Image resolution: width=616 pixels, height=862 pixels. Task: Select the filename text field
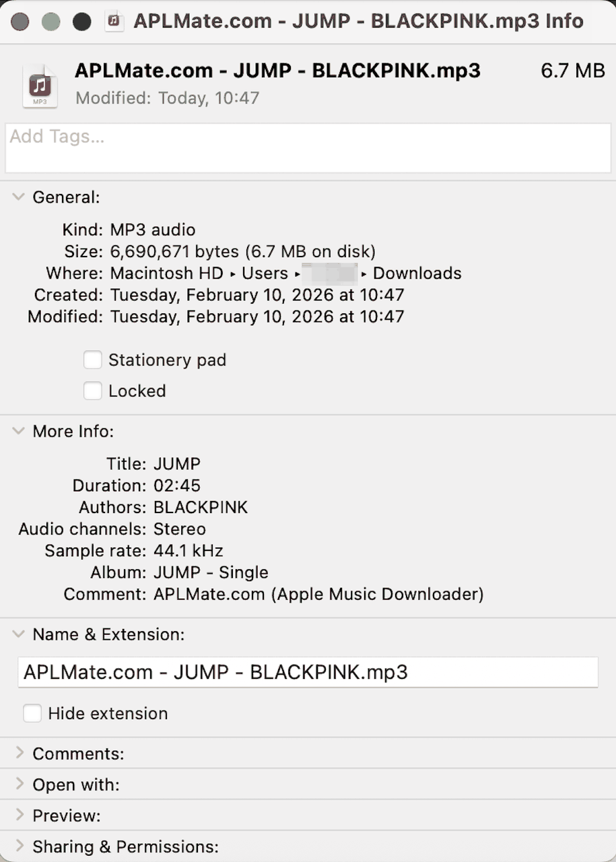click(308, 672)
